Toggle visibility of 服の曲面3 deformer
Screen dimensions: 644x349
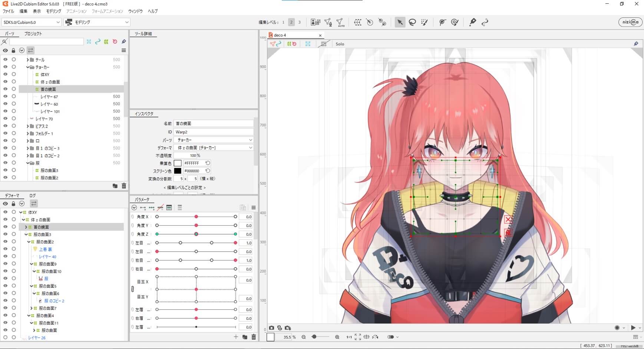click(5, 235)
